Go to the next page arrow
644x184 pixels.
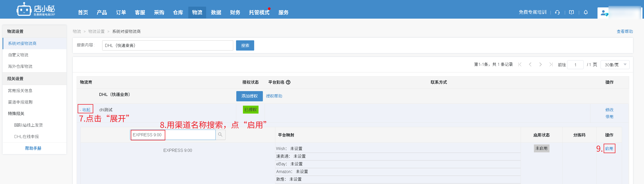(541, 65)
